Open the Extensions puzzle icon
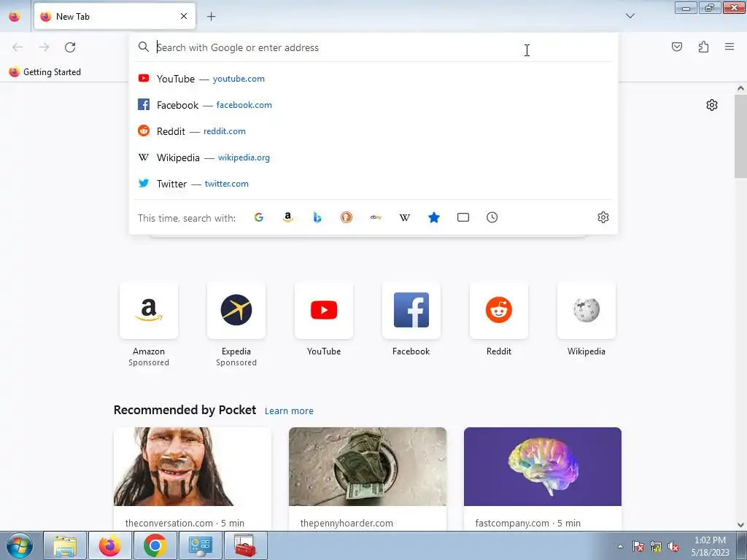Screen dimensions: 747x560 click(703, 47)
